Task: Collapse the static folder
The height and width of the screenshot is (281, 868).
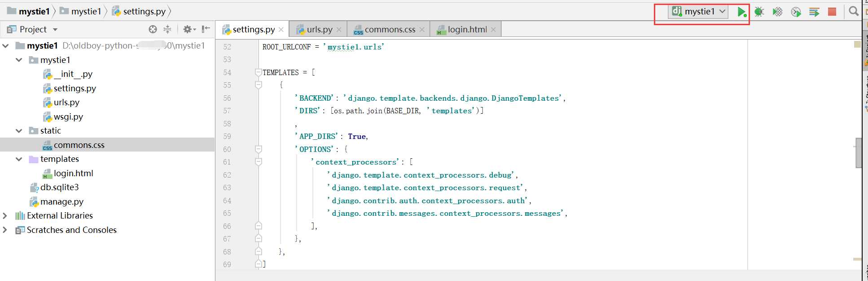Action: click(19, 131)
